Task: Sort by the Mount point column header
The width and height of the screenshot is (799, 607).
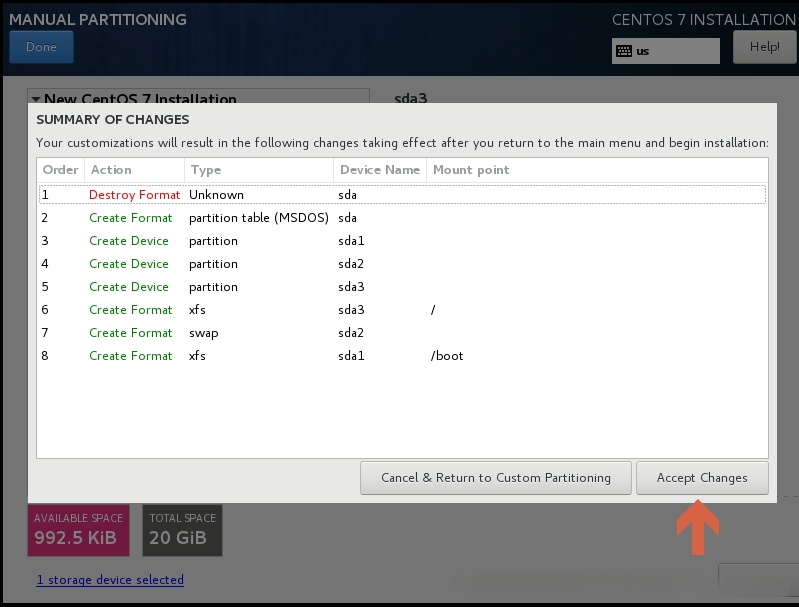Action: pos(597,170)
